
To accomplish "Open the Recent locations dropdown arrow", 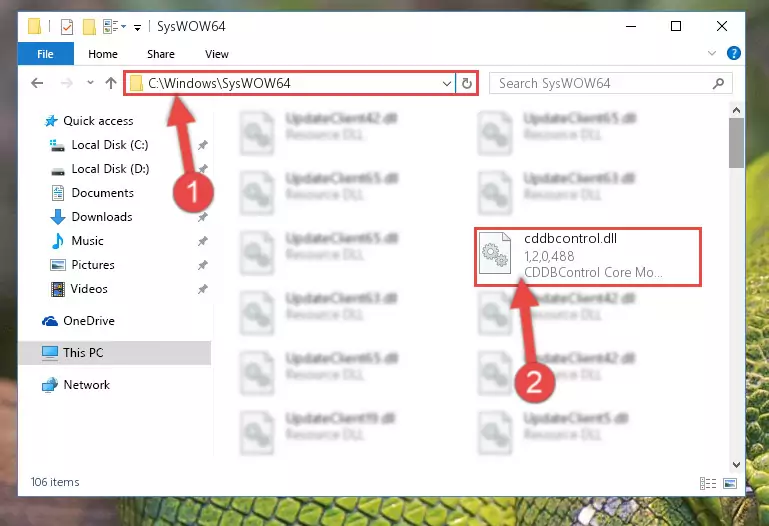I will [90, 83].
